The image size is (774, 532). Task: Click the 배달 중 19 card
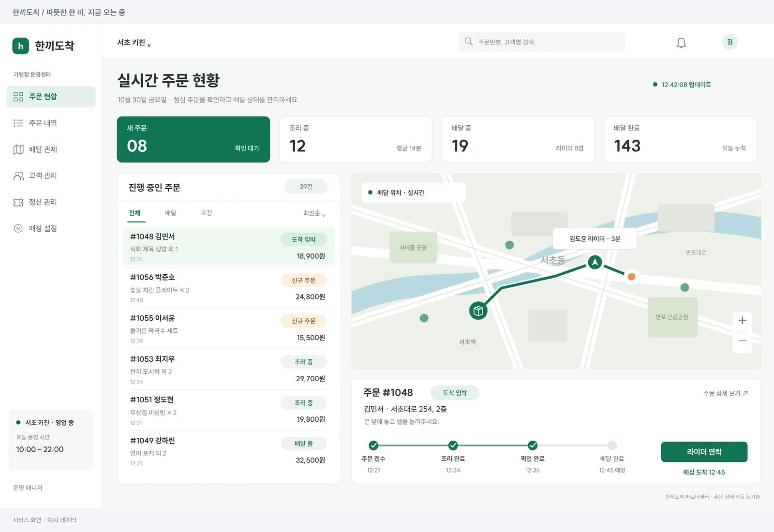(x=518, y=139)
